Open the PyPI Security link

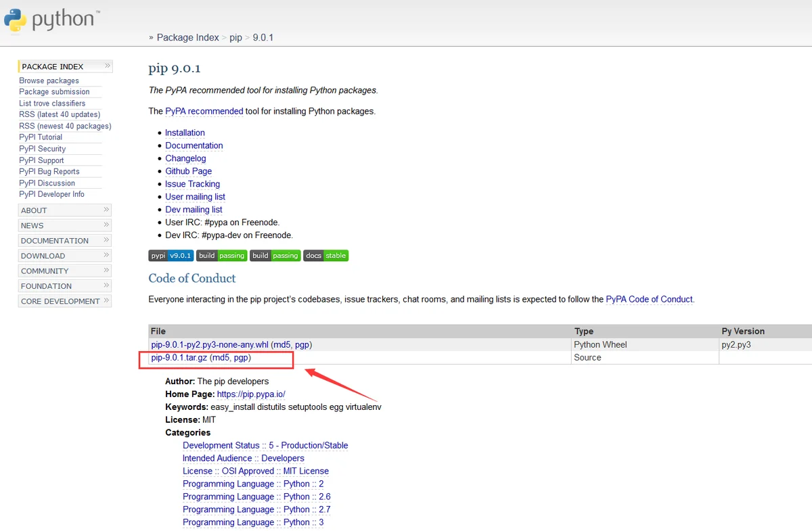pyautogui.click(x=43, y=149)
